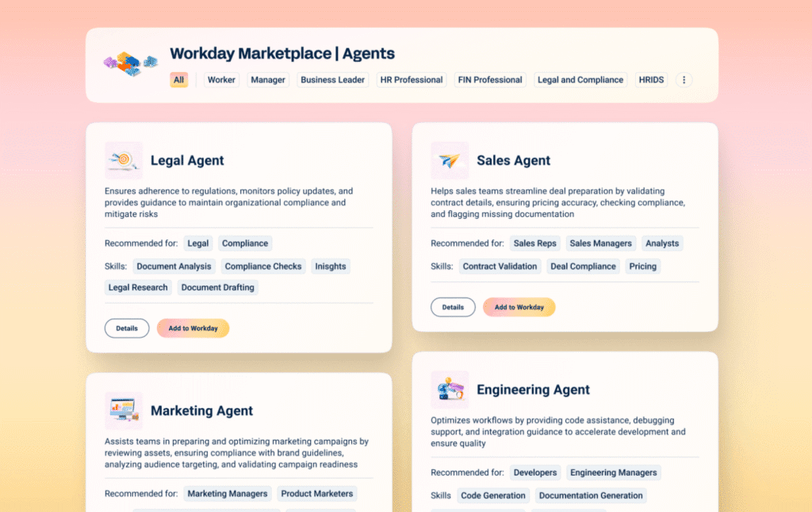Add the Legal Agent to Workday
The width and height of the screenshot is (812, 512).
(x=193, y=328)
